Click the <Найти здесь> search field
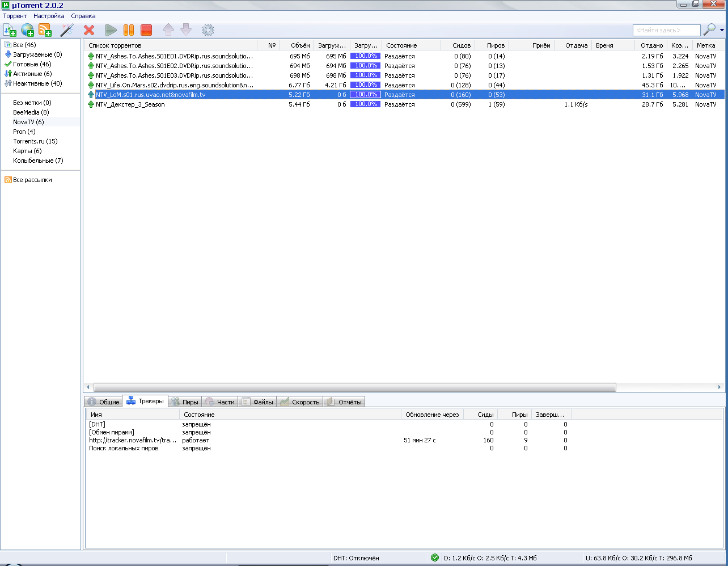This screenshot has width=728, height=566. click(667, 30)
